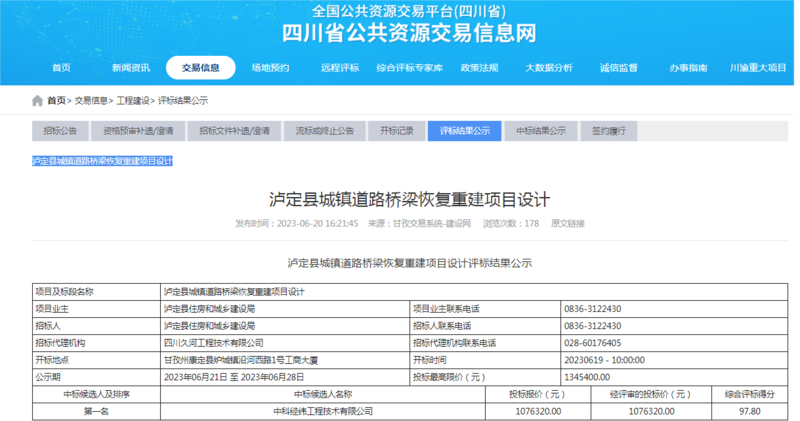This screenshot has width=800, height=421.
Task: Click 中标候选人名称 column header
Action: [x=323, y=394]
